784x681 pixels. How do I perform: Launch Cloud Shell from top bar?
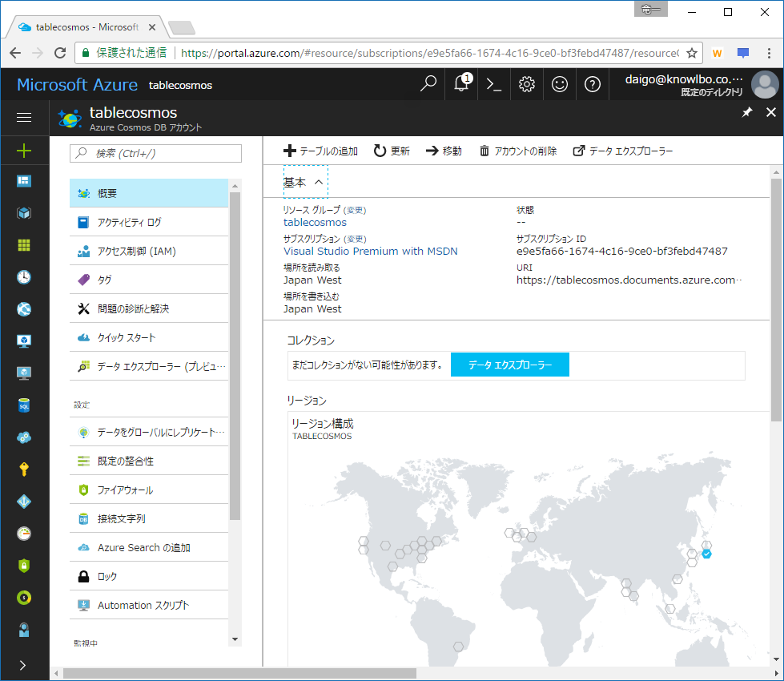tap(494, 85)
